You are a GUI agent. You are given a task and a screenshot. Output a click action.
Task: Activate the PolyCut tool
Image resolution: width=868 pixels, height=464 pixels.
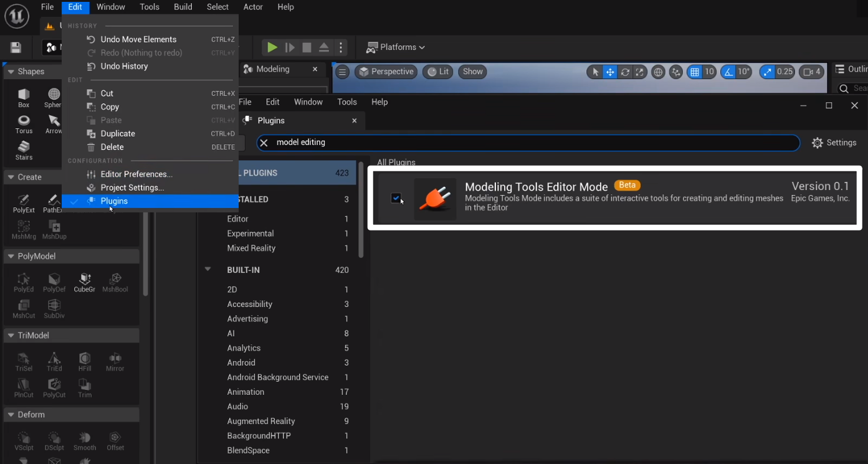tap(54, 388)
